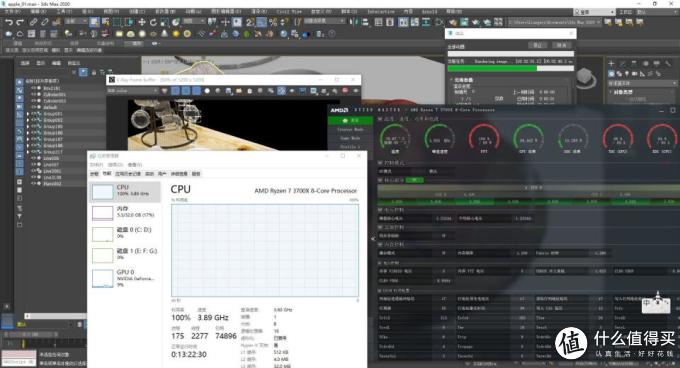
Task: Switch to 进程 tab in Task Manager
Action: (94, 174)
